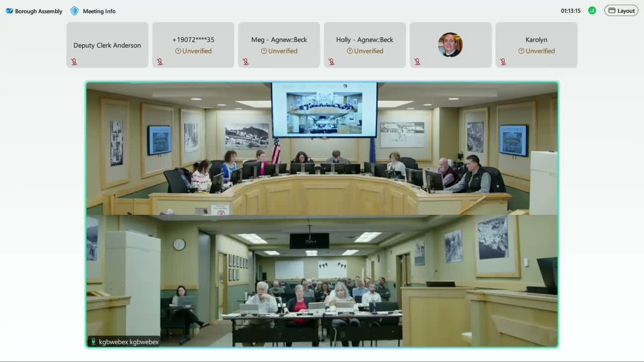Select Deputy Clerk Anderson's participant tile
The image size is (644, 362).
click(x=107, y=44)
